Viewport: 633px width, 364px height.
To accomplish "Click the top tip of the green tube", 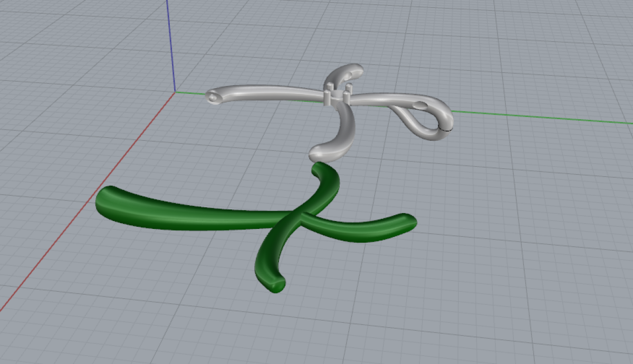I will tap(320, 168).
